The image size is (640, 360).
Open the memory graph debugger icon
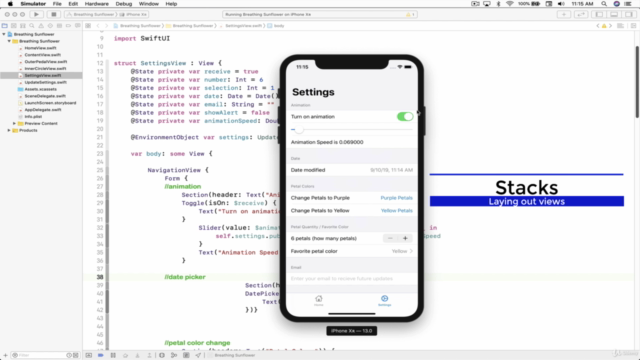point(174,355)
